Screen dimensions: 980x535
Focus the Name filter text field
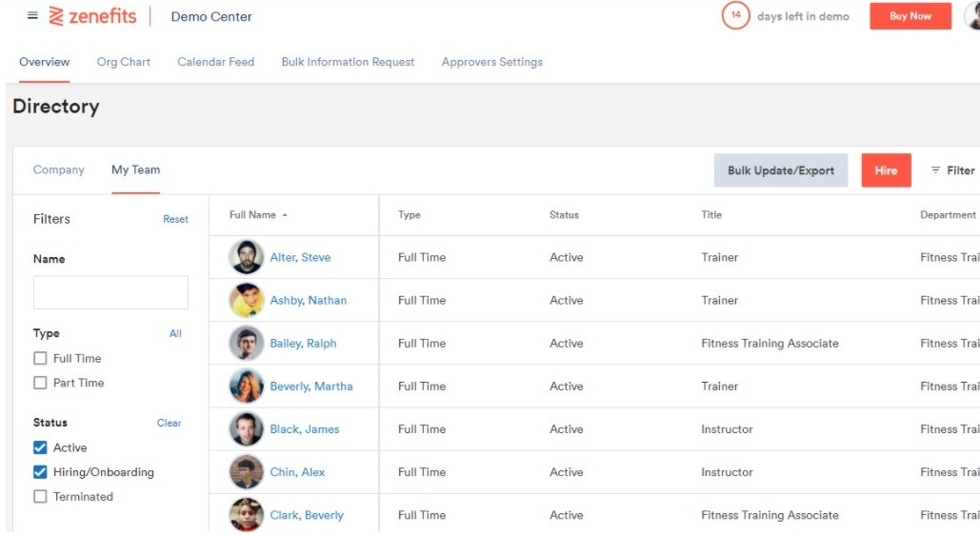110,292
